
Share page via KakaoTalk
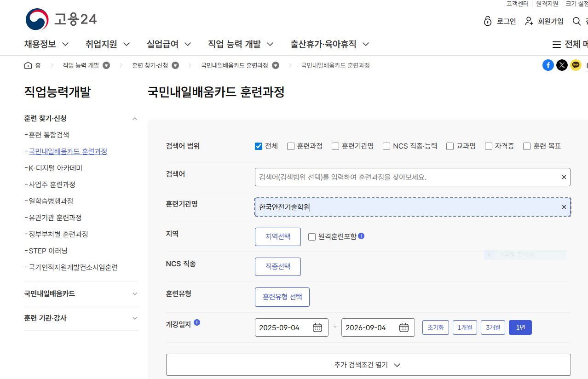(x=576, y=65)
